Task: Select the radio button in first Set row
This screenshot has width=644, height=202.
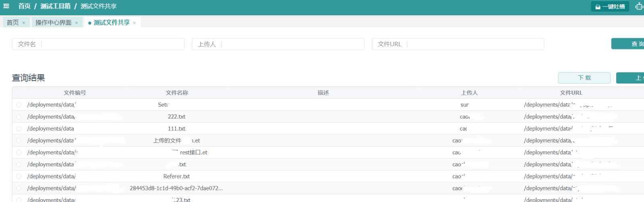Action: [19, 105]
